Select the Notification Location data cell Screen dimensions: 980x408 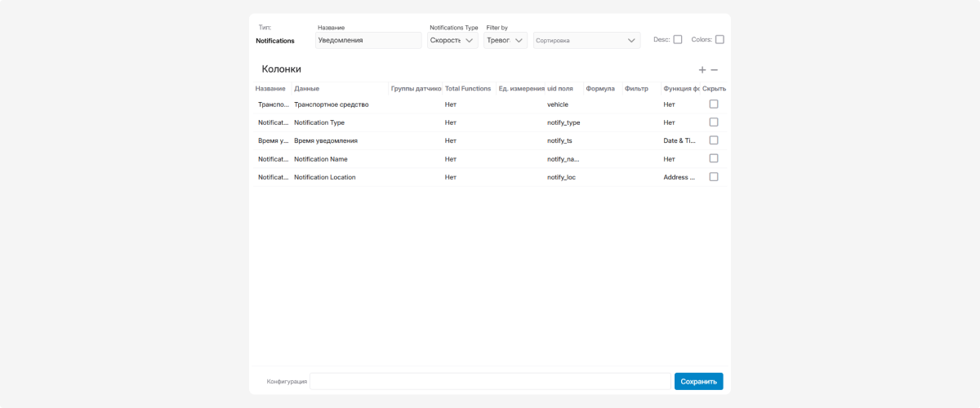325,177
